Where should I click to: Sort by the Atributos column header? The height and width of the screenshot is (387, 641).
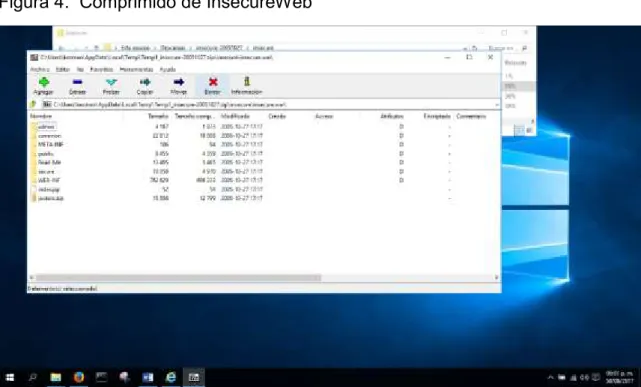click(x=392, y=116)
